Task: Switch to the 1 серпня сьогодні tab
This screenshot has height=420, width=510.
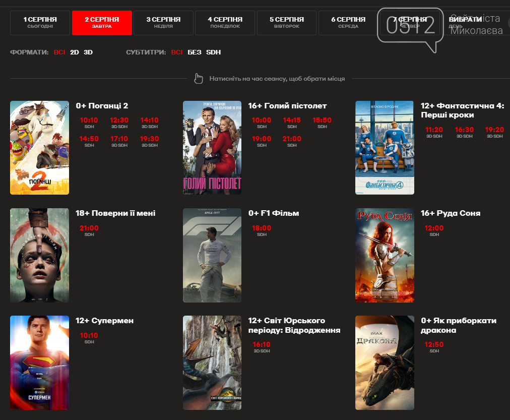Action: click(x=40, y=23)
